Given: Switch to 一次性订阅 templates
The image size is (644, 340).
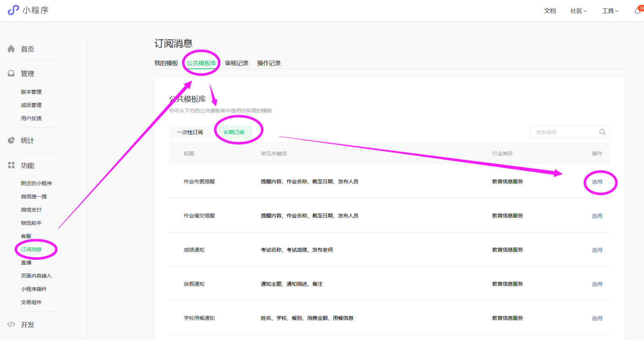Looking at the screenshot, I should [190, 132].
